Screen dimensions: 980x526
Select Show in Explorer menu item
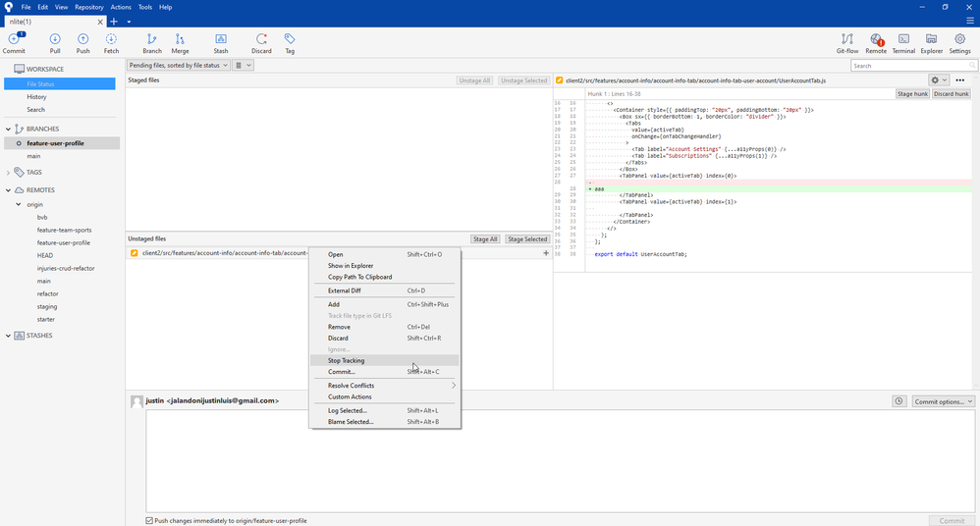[384, 266]
